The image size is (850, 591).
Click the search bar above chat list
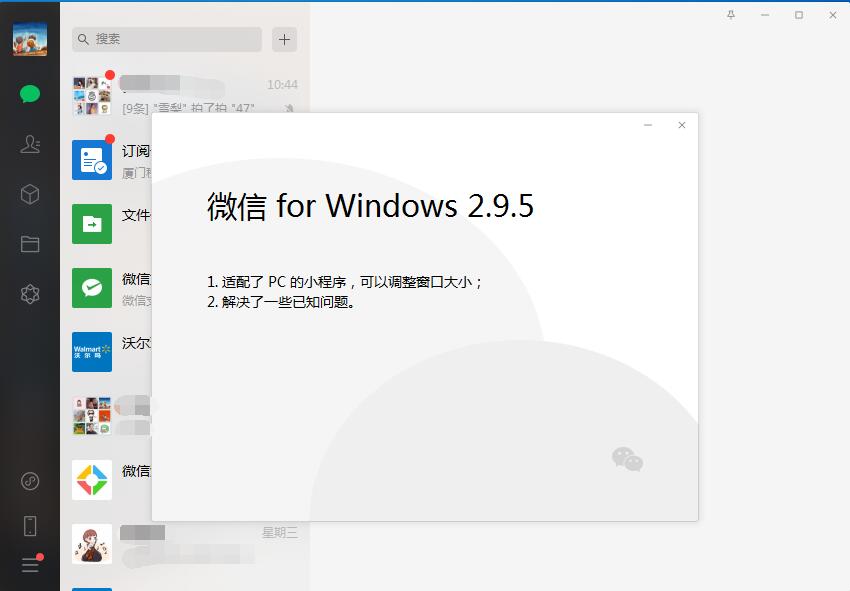click(165, 39)
